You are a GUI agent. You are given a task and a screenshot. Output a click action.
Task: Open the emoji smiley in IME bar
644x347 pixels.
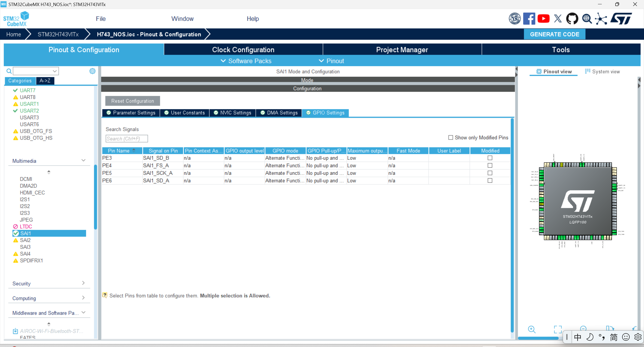point(626,337)
